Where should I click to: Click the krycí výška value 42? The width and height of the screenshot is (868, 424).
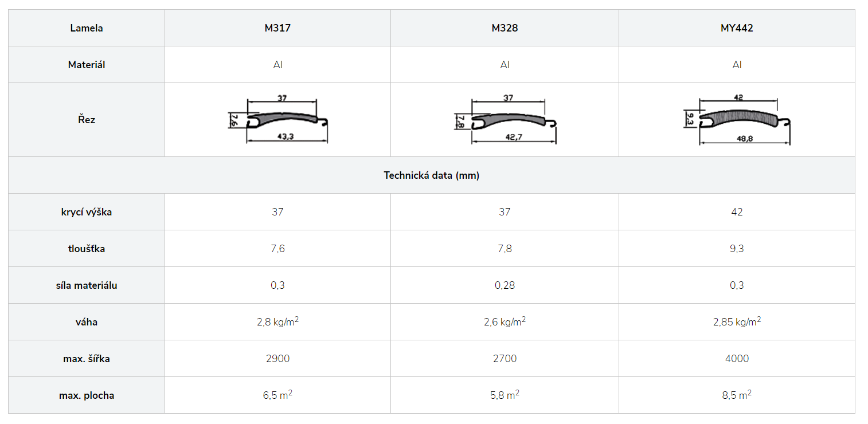[x=737, y=212]
